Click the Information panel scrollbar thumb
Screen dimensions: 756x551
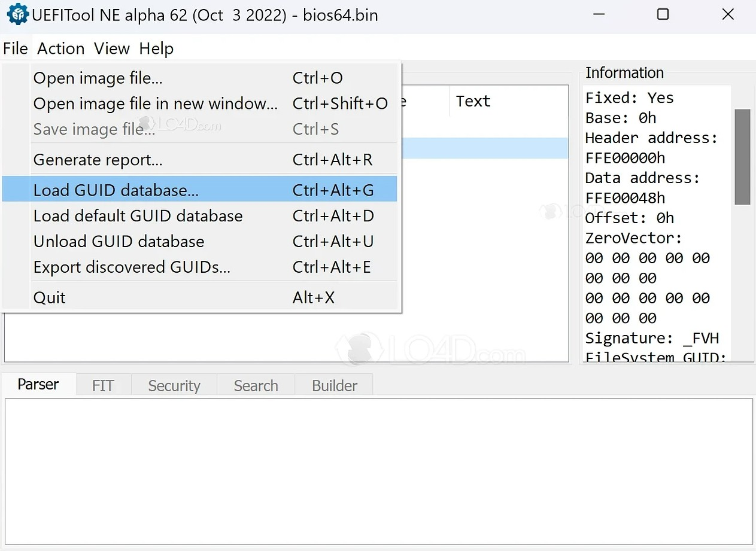(x=742, y=157)
